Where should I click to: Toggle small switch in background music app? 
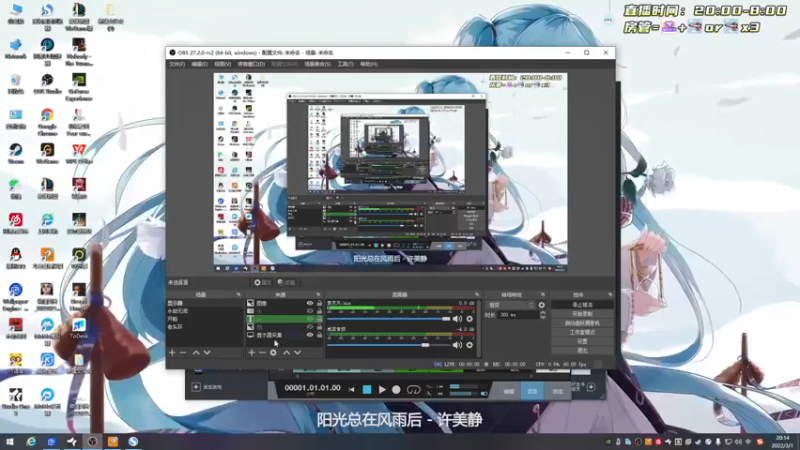(x=484, y=394)
